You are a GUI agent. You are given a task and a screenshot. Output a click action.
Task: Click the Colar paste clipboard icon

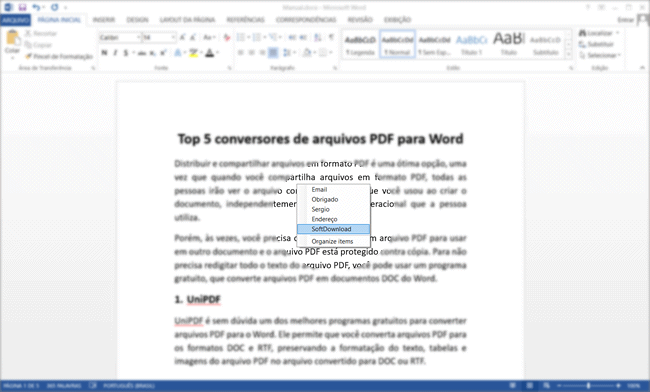pos(12,38)
